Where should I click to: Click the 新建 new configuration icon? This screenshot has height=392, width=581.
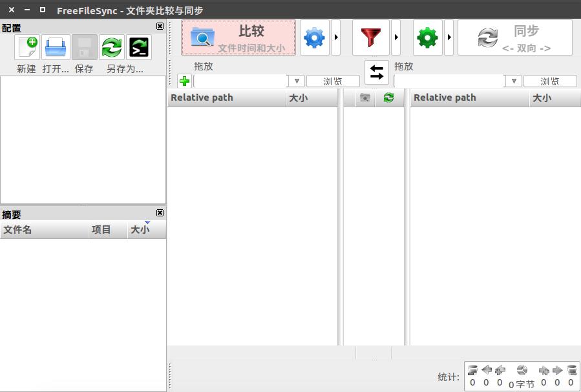[27, 47]
